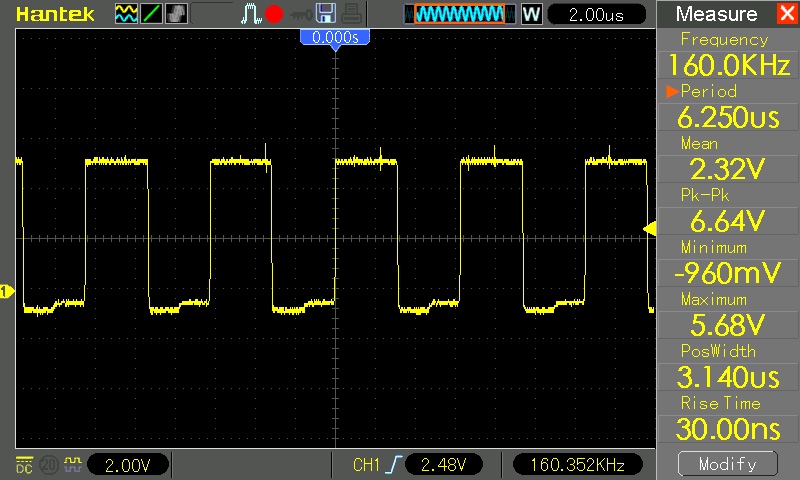Click the yellow trigger level arrow
Viewport: 800px width, 480px height.
point(649,229)
